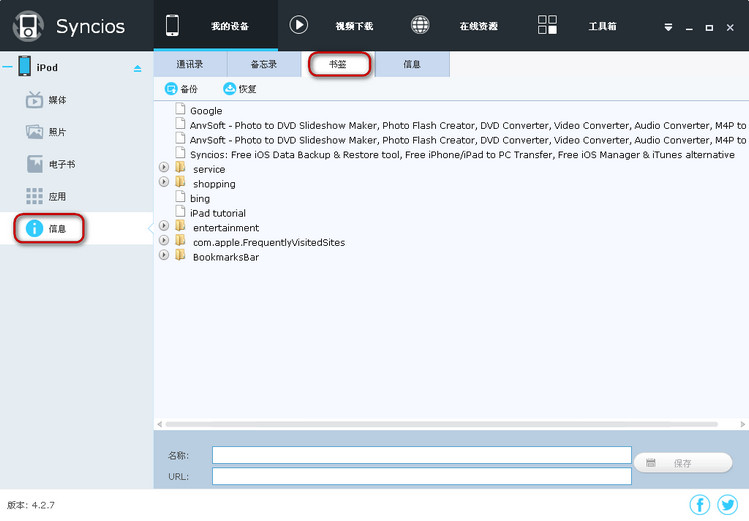749x521 pixels.
Task: Expand the shopping folder
Action: pyautogui.click(x=164, y=182)
